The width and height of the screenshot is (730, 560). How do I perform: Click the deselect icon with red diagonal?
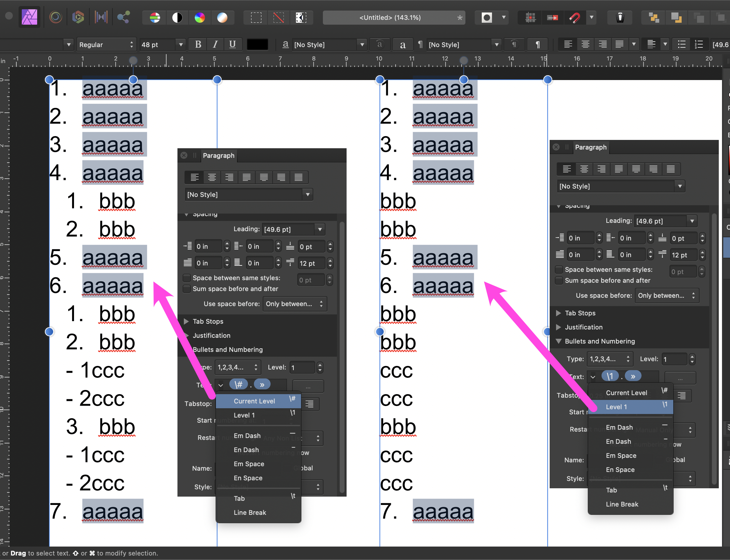[x=278, y=18]
